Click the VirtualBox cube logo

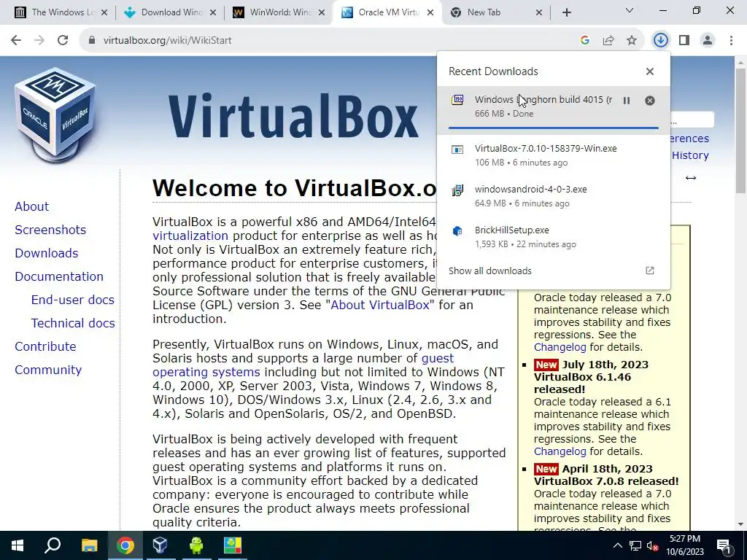[x=55, y=115]
